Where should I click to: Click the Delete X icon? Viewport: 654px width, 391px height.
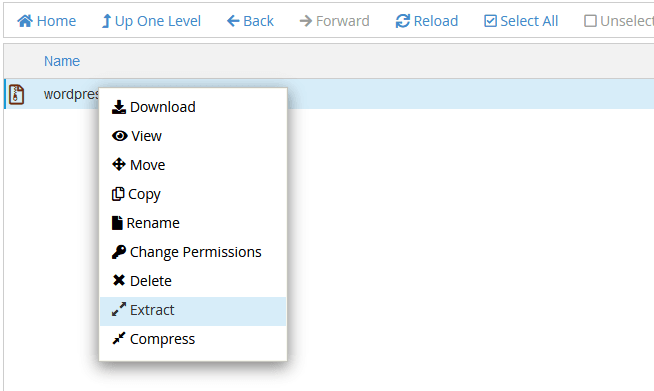click(x=119, y=280)
